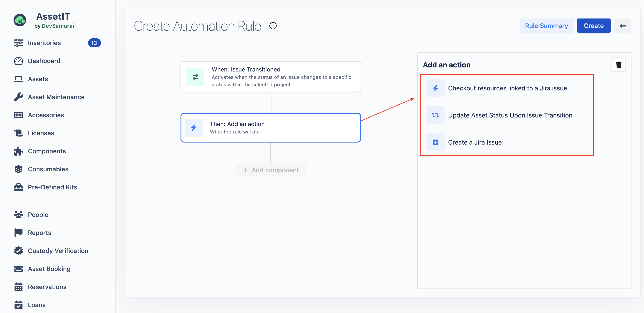Image resolution: width=644 pixels, height=313 pixels.
Task: Click the Checkout resources lightning bolt icon
Action: pos(435,88)
